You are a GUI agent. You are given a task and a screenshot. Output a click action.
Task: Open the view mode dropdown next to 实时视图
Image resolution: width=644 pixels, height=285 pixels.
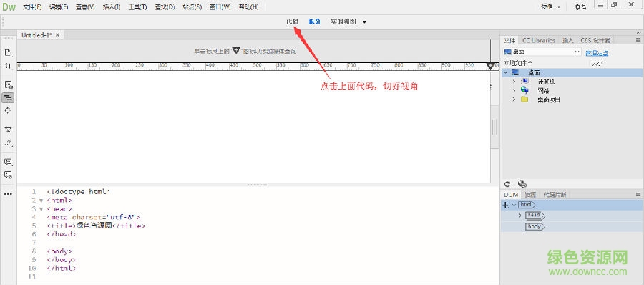364,22
